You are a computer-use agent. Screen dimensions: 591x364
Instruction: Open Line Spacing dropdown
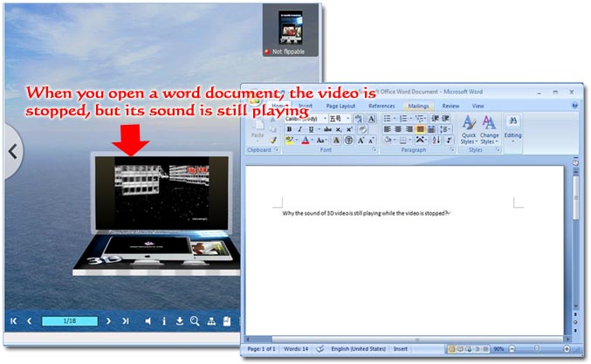(x=445, y=129)
